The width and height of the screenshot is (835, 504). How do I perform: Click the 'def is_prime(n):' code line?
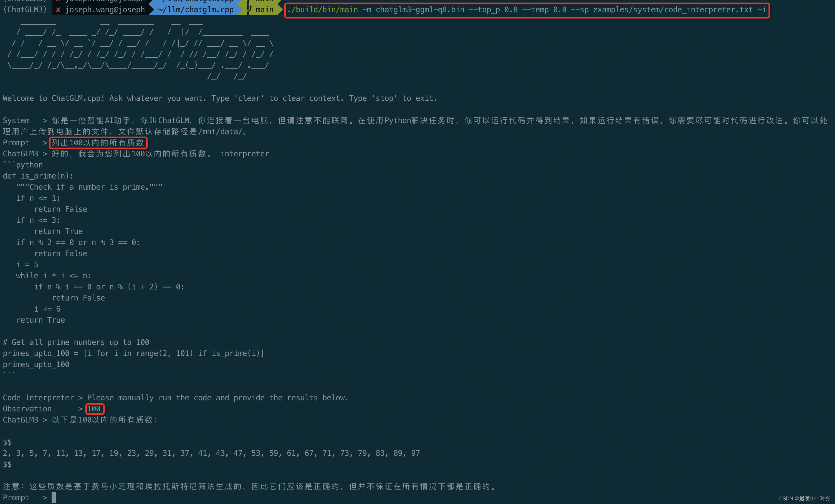pos(38,176)
